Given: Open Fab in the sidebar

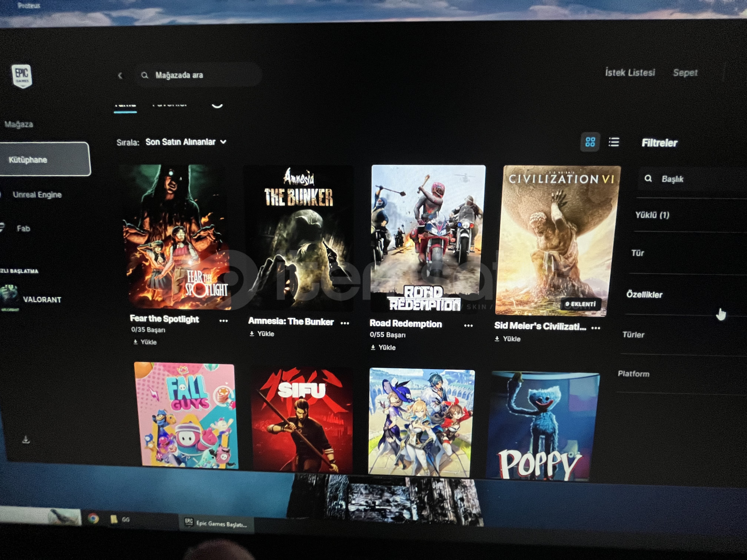Looking at the screenshot, I should coord(23,228).
